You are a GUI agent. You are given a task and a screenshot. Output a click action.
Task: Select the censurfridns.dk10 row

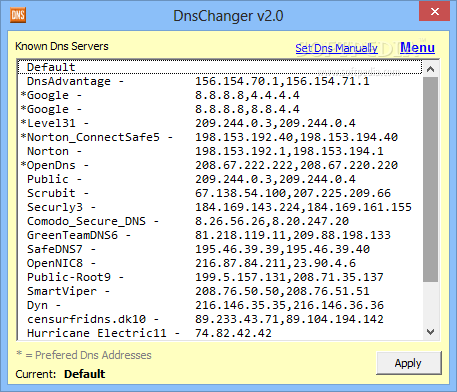220,319
